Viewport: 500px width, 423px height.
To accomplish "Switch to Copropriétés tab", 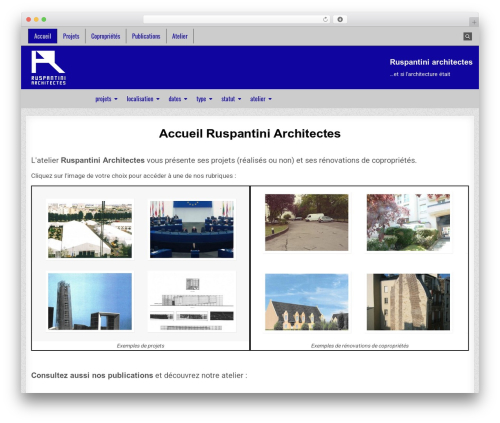I will click(x=105, y=36).
